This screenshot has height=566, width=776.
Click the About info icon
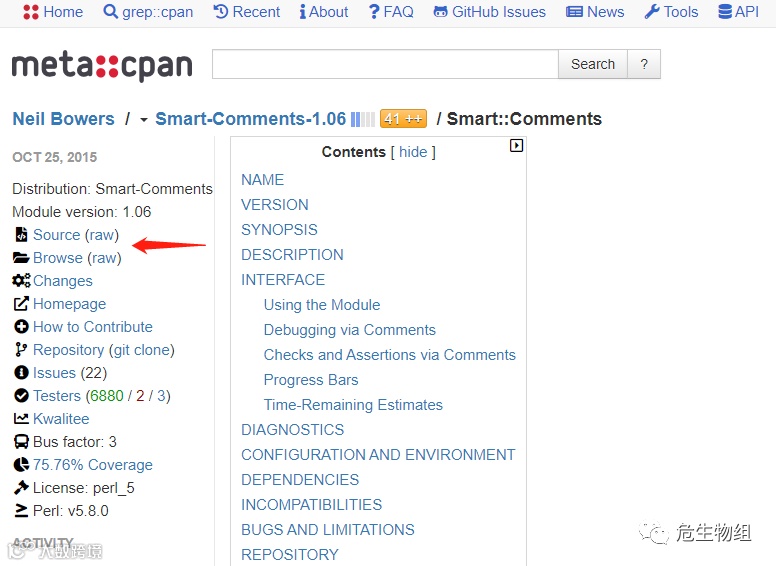302,12
